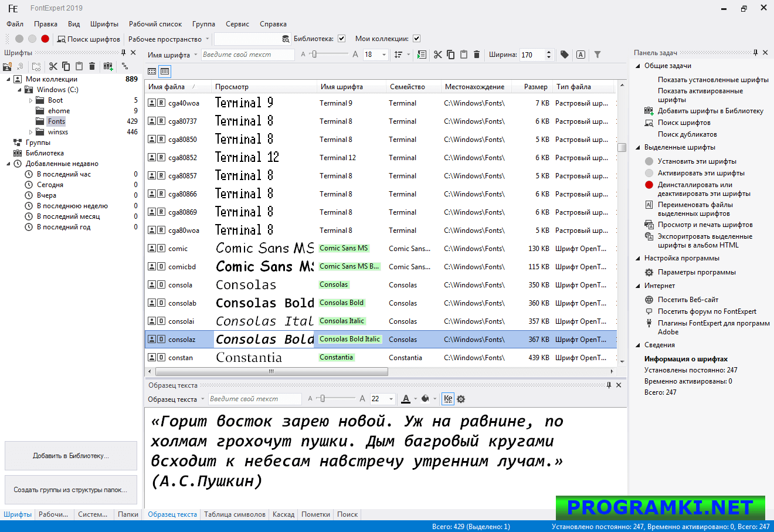Increase the Ширина width stepper value
The width and height of the screenshot is (774, 532).
(549, 52)
